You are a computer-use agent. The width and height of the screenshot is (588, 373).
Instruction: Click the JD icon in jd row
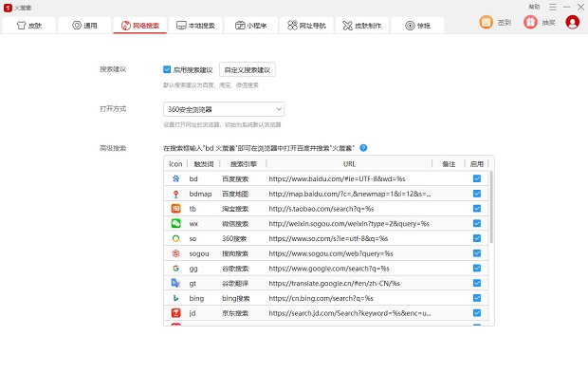click(175, 313)
